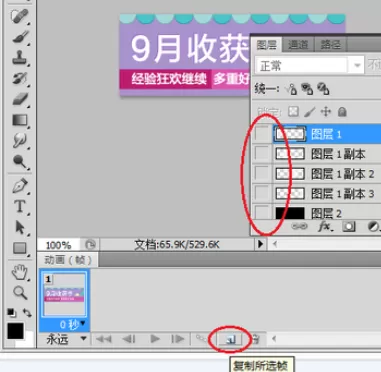The width and height of the screenshot is (381, 372).
Task: Go to previous animation frame
Action: (129, 339)
